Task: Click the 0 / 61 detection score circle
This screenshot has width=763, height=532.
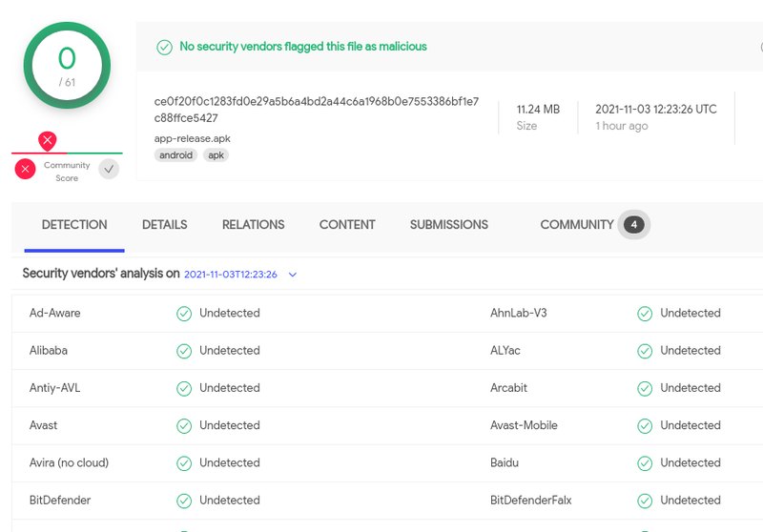Action: [67, 65]
